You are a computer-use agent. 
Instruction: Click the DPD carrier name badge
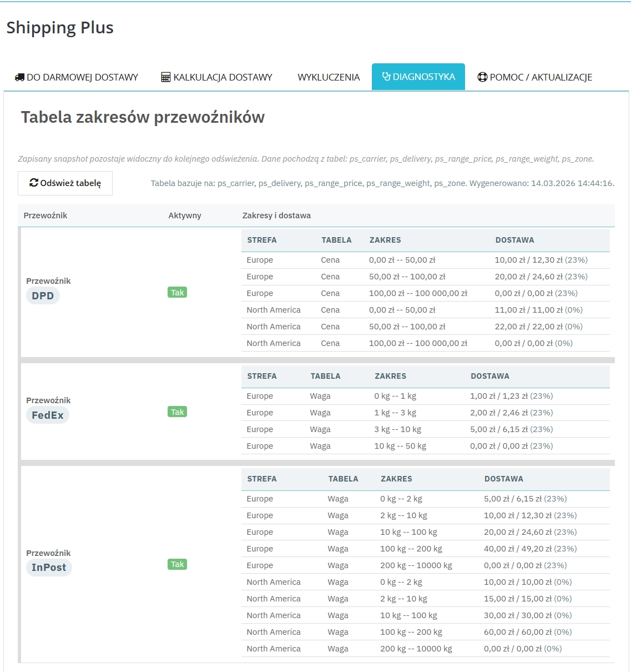[43, 295]
